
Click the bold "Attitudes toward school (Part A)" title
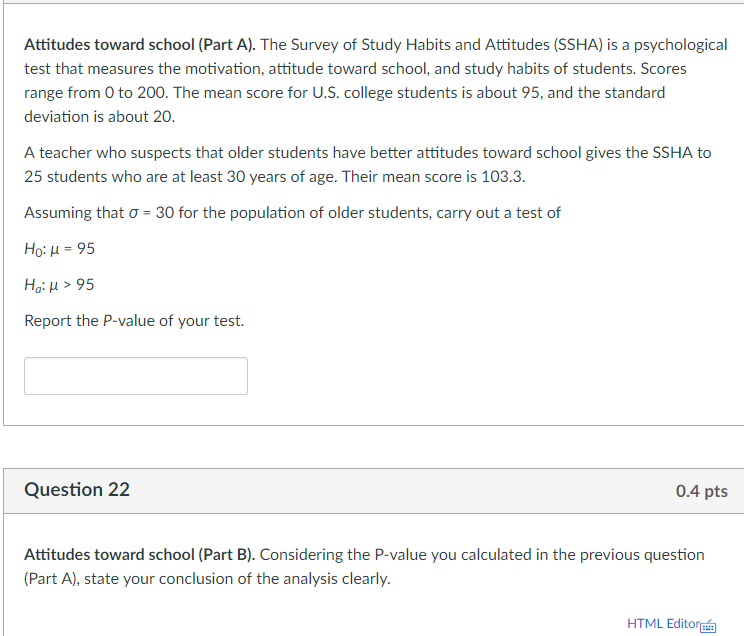tap(140, 45)
